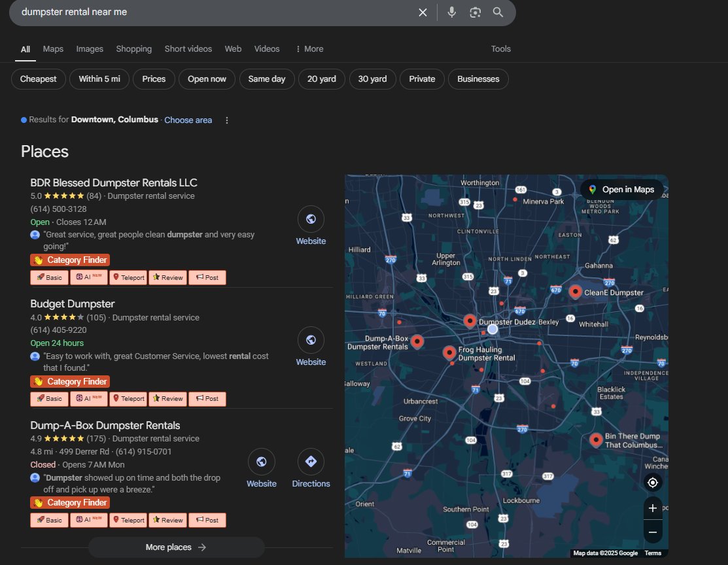Screen dimensions: 728x565
Task: Switch to the Short videos tab
Action: [188, 49]
